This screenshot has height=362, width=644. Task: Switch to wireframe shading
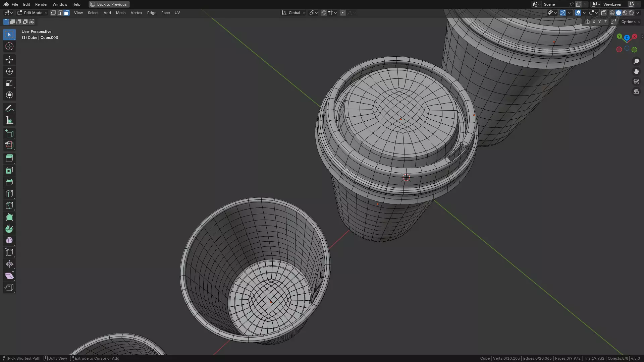coord(612,13)
